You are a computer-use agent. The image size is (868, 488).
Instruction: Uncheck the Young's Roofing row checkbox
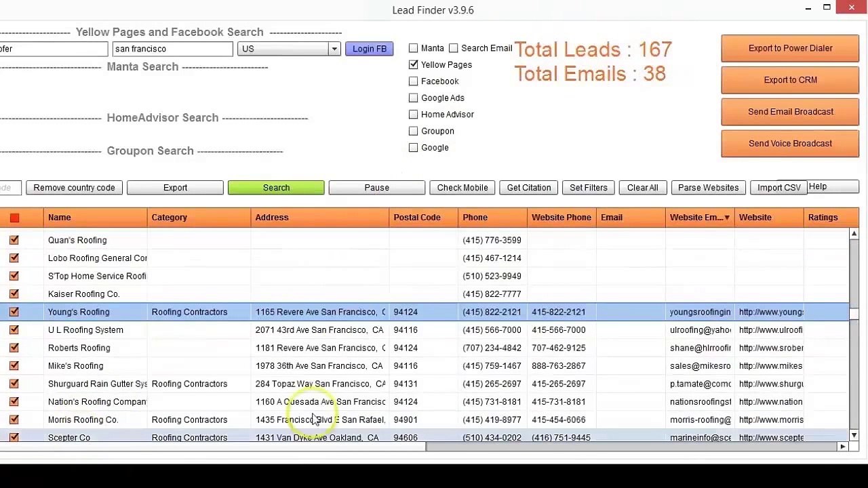point(14,312)
